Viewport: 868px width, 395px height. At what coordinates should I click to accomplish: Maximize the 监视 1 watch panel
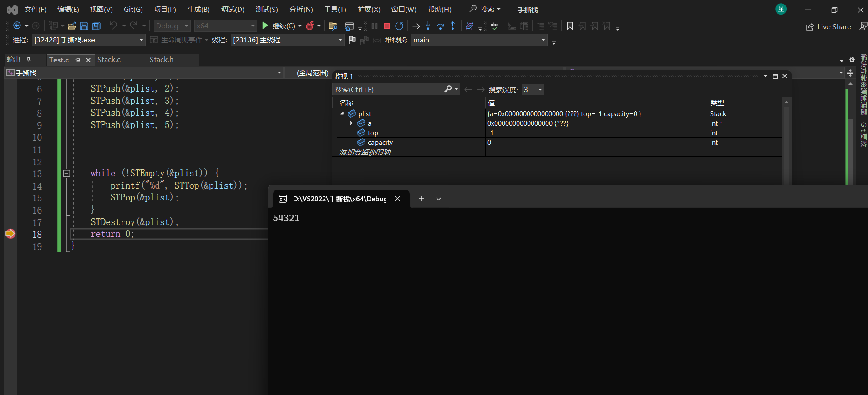point(775,76)
